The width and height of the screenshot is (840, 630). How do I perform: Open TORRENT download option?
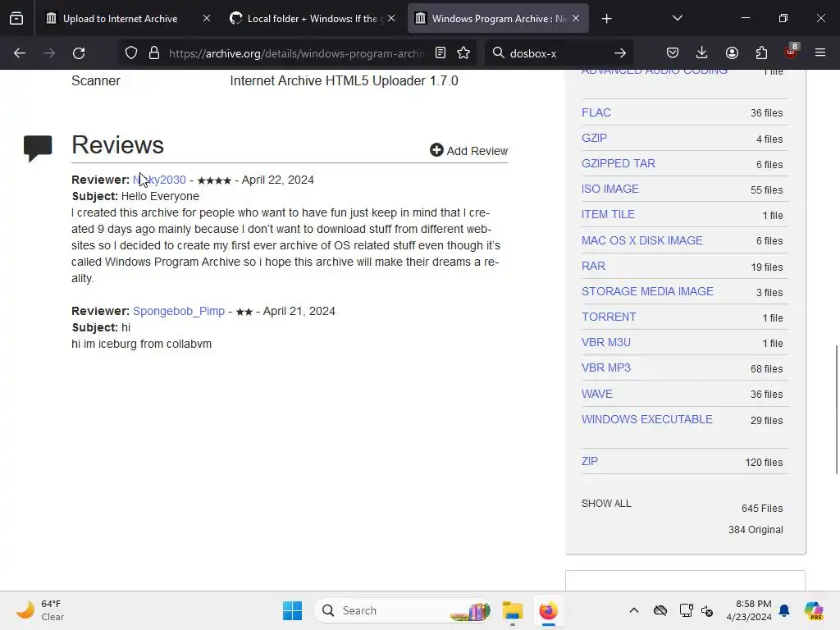point(609,317)
